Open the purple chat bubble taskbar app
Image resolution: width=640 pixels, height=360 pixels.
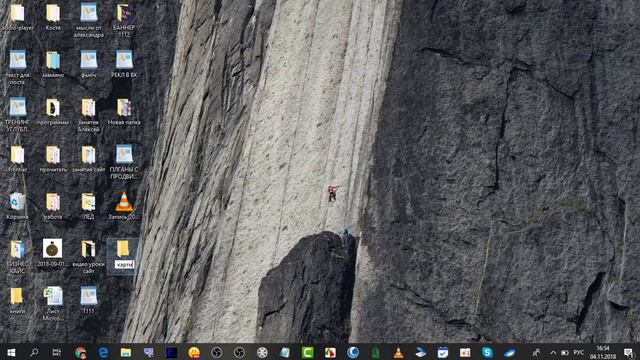pyautogui.click(x=149, y=352)
